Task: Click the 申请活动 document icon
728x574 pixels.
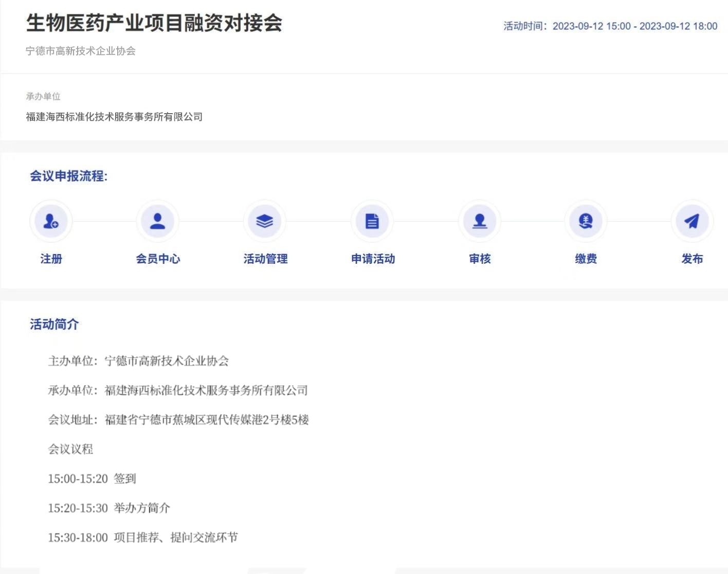Action: (372, 221)
